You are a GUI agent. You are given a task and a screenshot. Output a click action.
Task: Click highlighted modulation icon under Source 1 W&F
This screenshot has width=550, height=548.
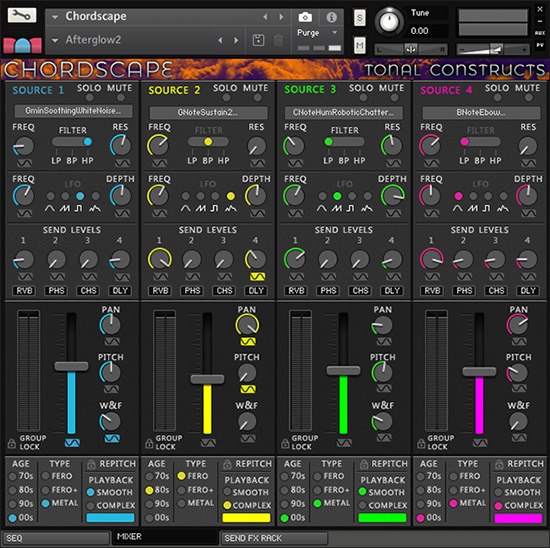(x=112, y=438)
